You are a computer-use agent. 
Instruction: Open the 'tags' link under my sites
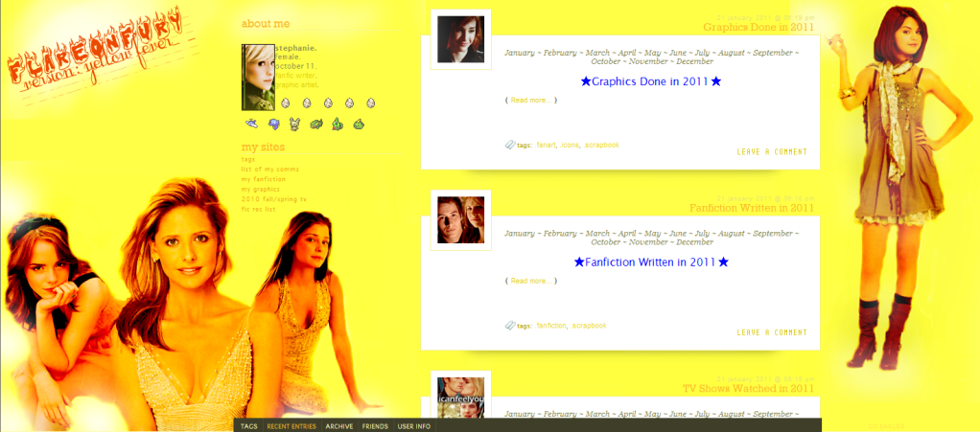(x=248, y=159)
